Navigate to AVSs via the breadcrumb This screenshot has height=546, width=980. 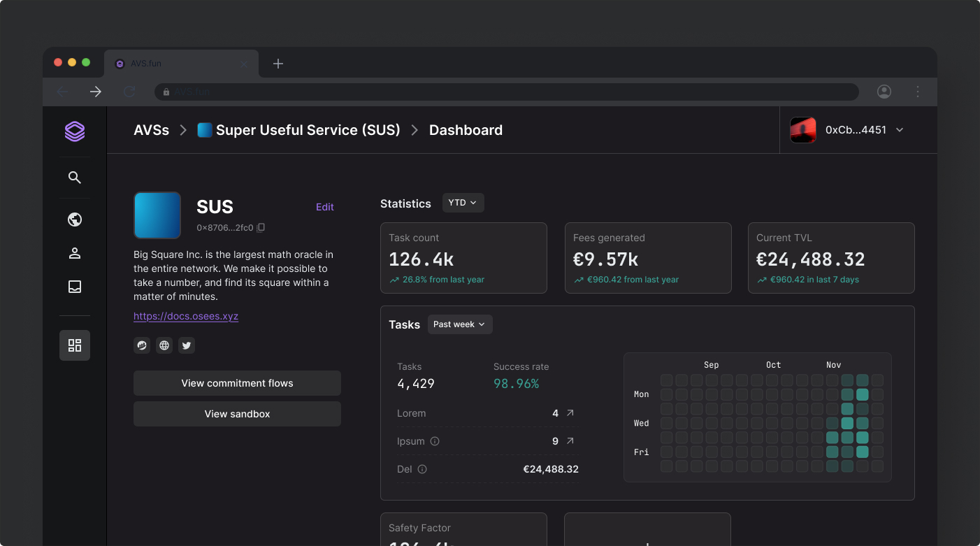[x=151, y=129]
